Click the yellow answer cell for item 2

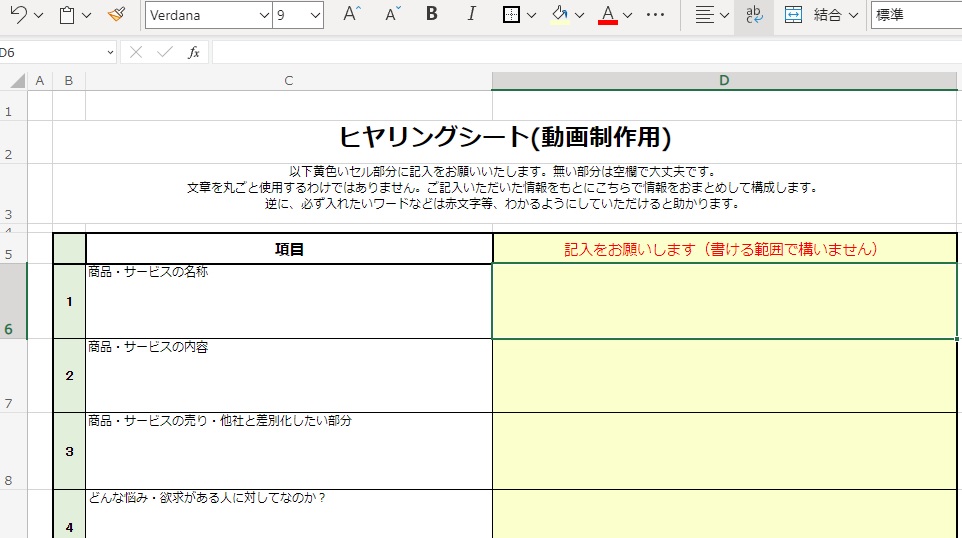725,375
